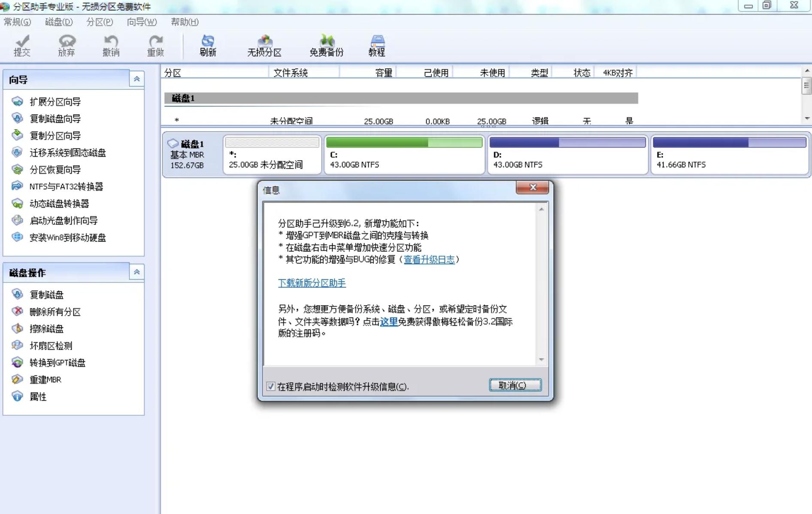Click the dialog text scroll-down arrow

541,360
